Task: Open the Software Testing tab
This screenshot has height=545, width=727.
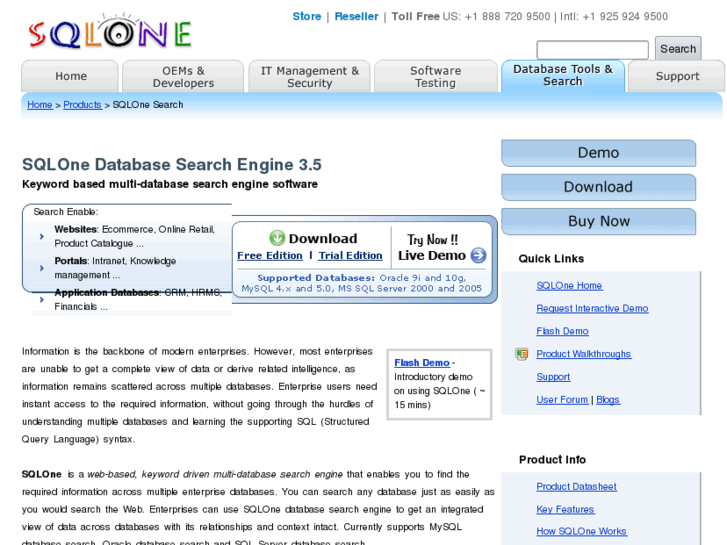Action: pos(435,77)
